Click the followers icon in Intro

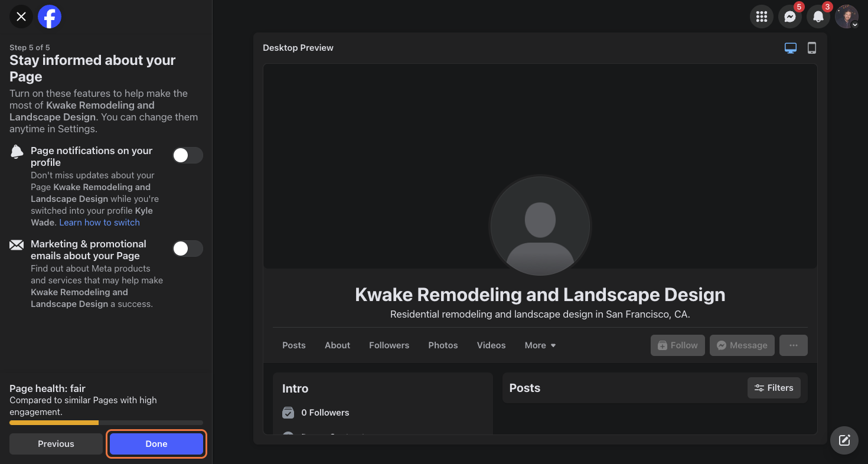pyautogui.click(x=288, y=413)
